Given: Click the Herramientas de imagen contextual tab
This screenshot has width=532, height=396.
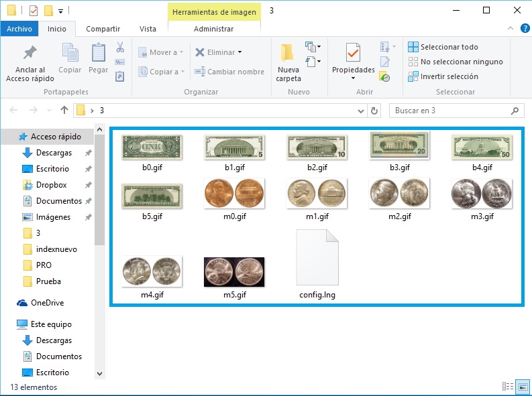Looking at the screenshot, I should [214, 12].
